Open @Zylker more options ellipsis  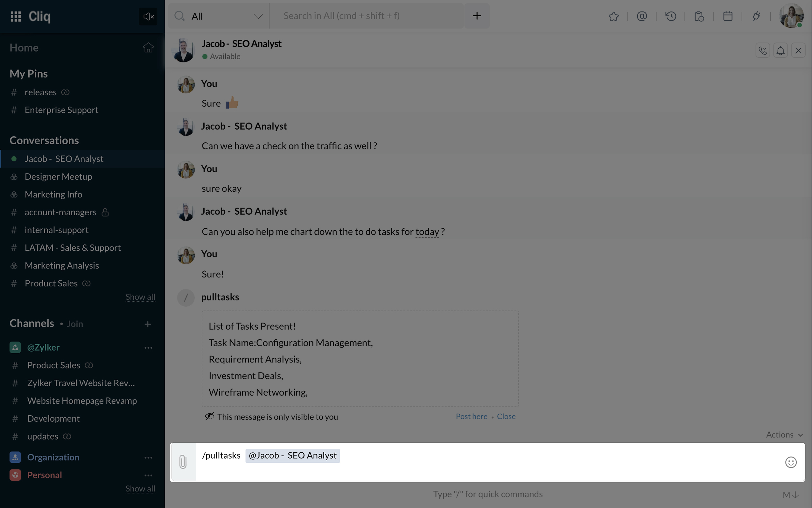tap(148, 347)
